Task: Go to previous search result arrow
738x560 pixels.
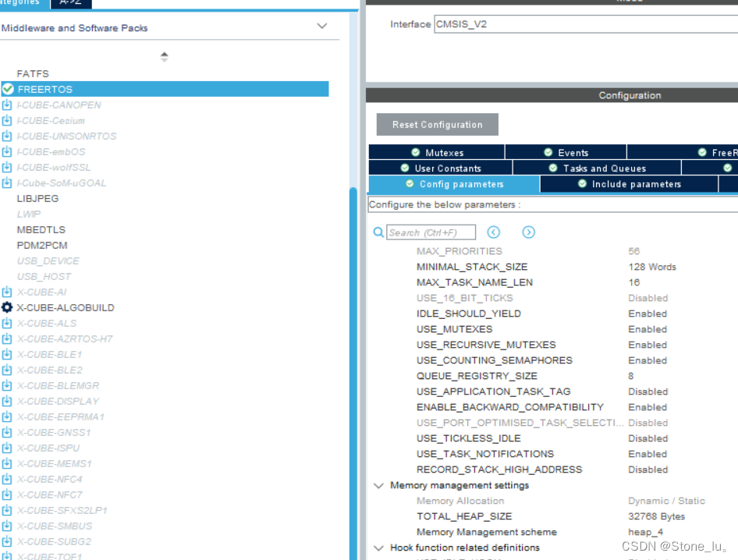Action: (x=493, y=232)
